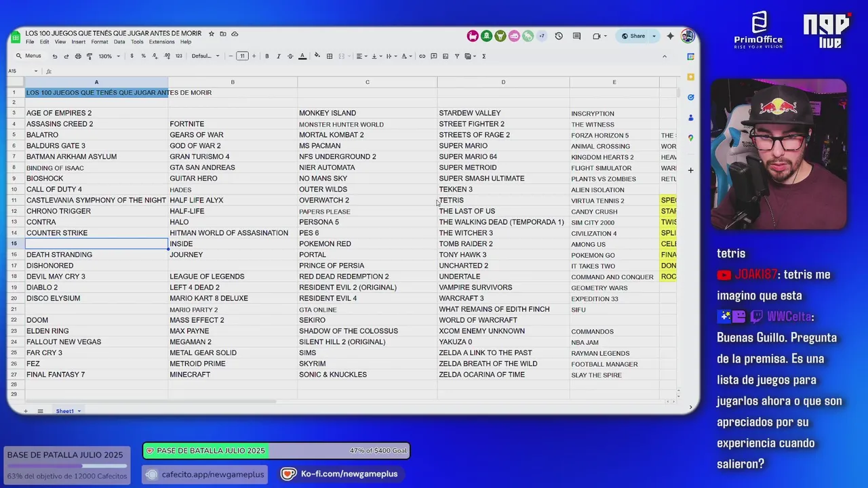Search the Menus box

coord(30,56)
